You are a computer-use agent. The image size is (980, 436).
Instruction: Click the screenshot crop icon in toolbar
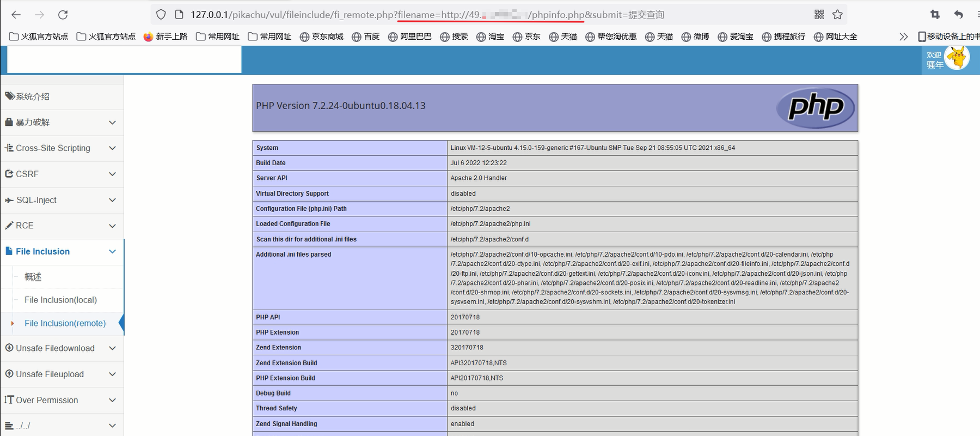click(935, 15)
